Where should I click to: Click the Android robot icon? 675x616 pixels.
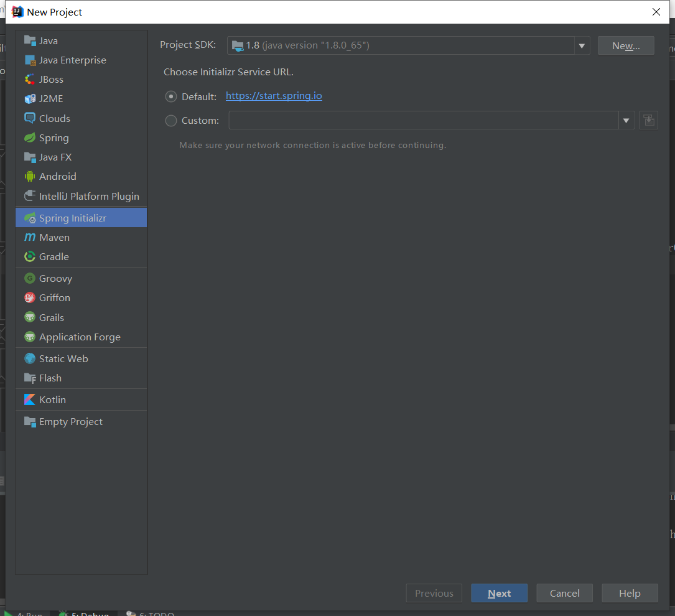coord(30,177)
